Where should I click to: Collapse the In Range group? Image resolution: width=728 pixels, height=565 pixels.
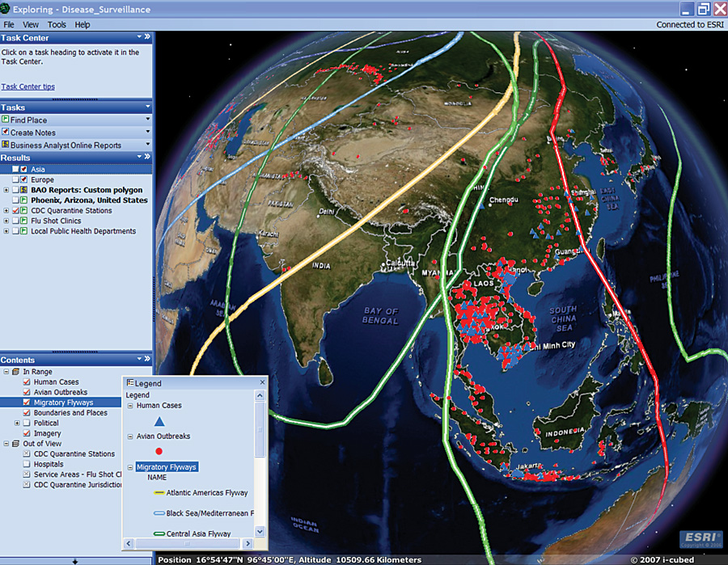click(6, 372)
